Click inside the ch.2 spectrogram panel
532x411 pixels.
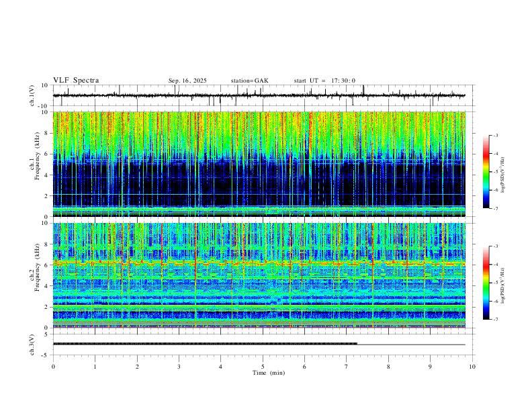(x=259, y=275)
